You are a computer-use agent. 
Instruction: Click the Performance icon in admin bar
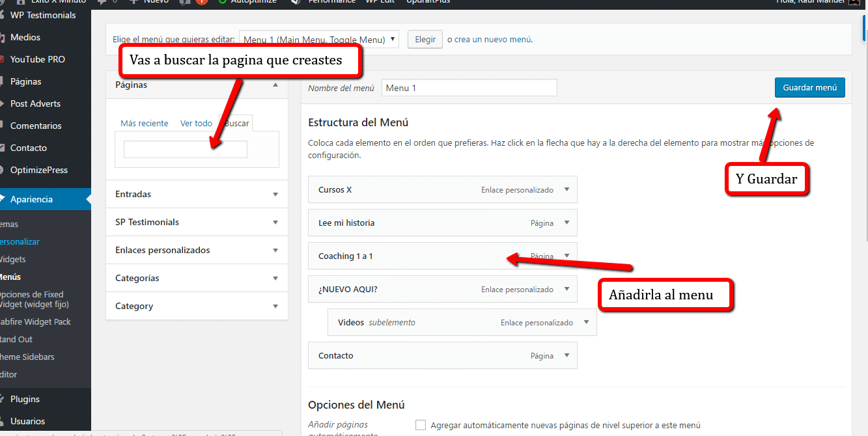pyautogui.click(x=295, y=2)
